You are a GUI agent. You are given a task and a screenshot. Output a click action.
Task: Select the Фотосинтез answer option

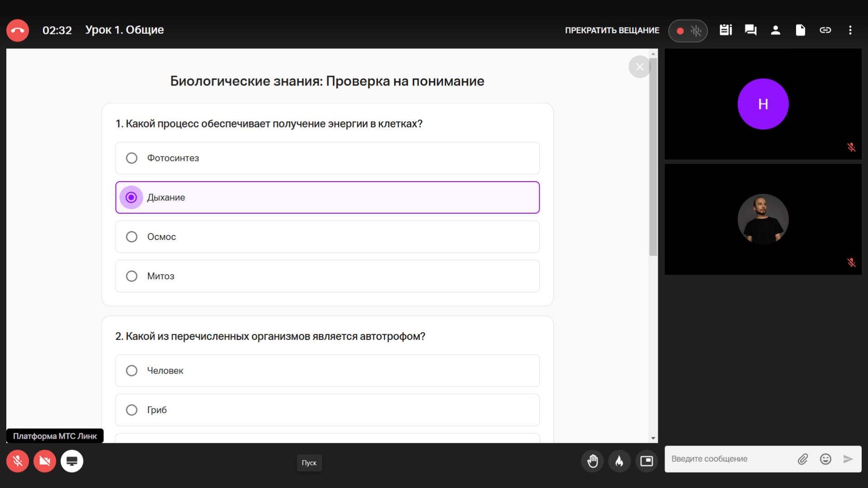[x=132, y=158]
